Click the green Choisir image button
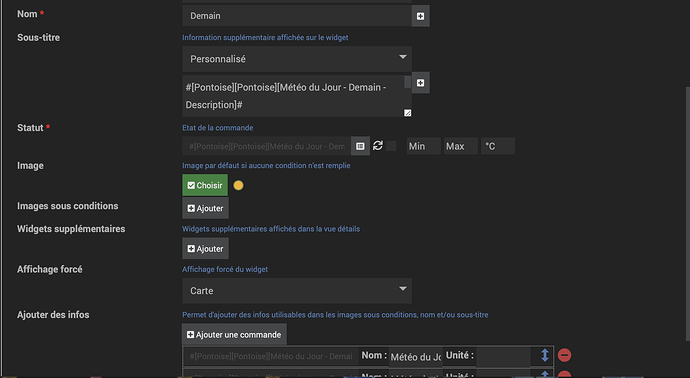This screenshot has width=690, height=378. point(205,185)
